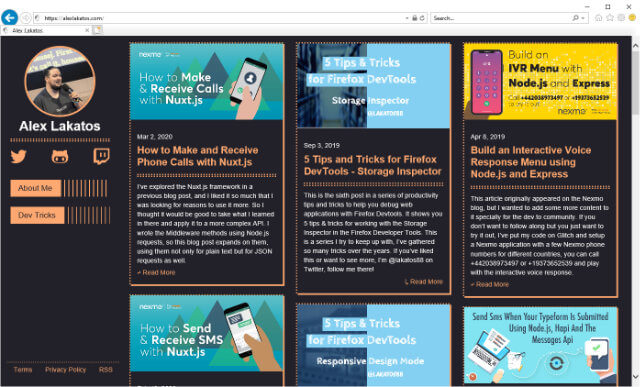
Task: Open Responsive Design Mode DevTools banner
Action: point(373,345)
